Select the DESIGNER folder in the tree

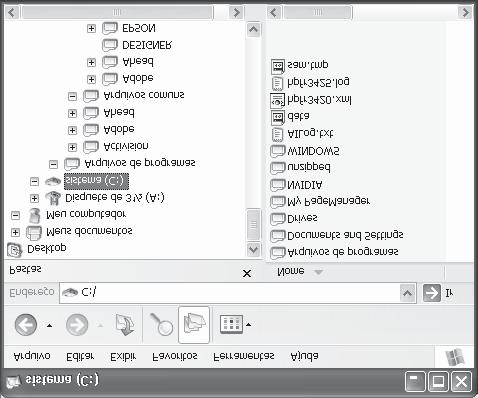[147, 45]
